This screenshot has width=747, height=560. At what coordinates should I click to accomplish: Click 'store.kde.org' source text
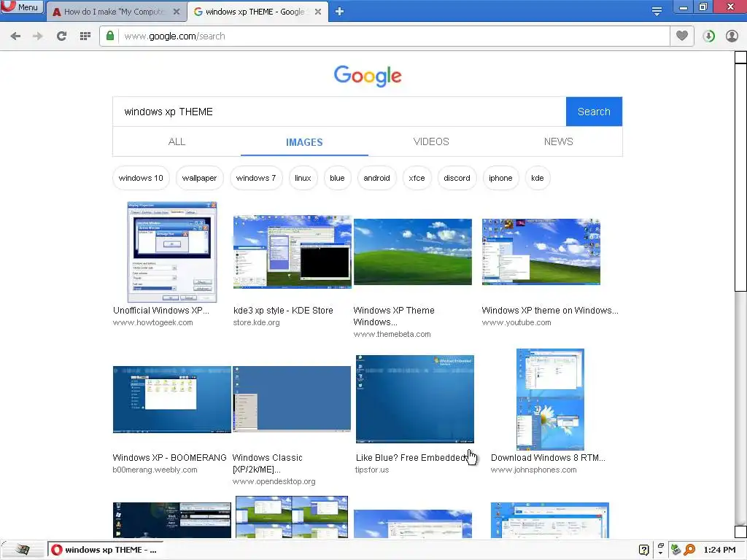click(256, 322)
